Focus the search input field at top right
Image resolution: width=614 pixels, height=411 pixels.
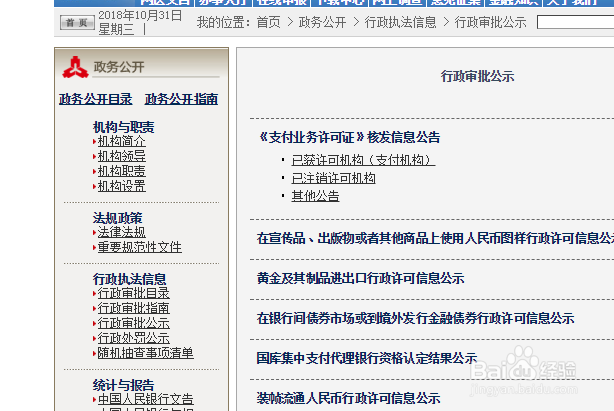(575, 22)
